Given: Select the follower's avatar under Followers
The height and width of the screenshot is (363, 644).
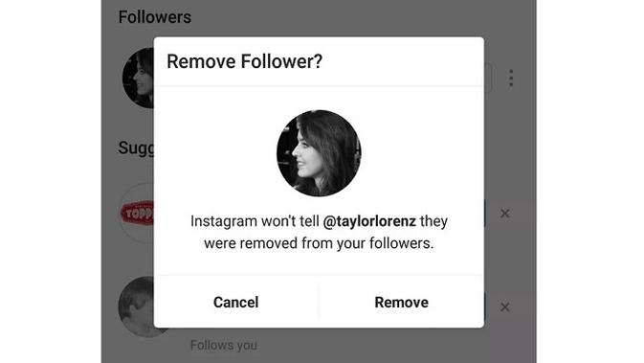Looking at the screenshot, I should point(138,79).
